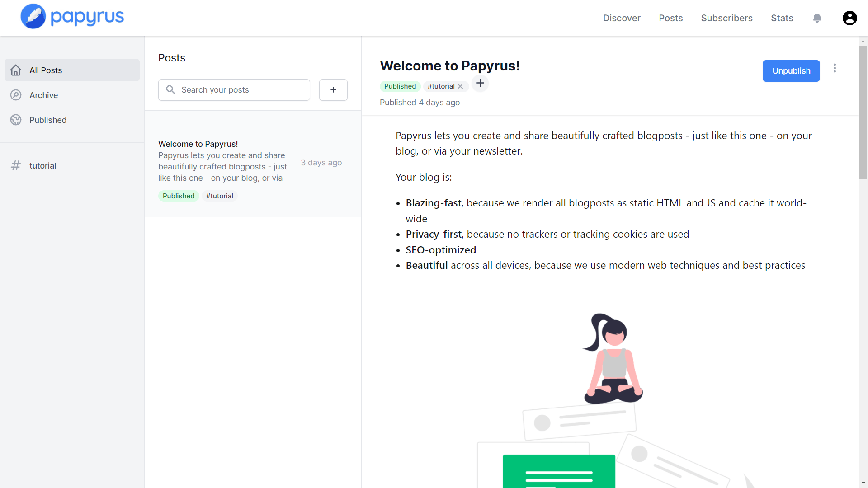This screenshot has height=488, width=868.
Task: Click the Welcome to Papyrus! editor title
Action: tap(450, 66)
